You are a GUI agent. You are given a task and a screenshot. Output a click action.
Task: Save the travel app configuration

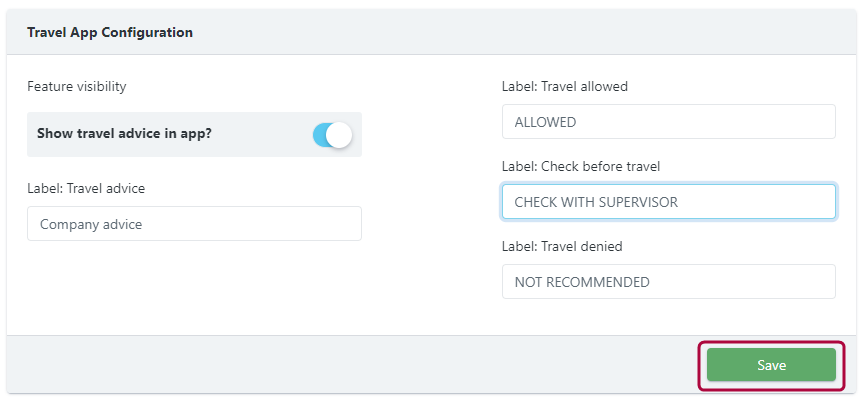click(x=771, y=365)
